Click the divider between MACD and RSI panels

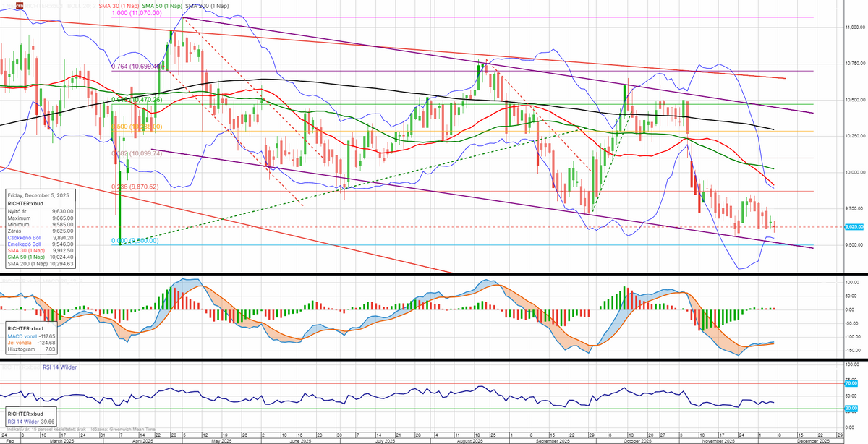(434, 359)
